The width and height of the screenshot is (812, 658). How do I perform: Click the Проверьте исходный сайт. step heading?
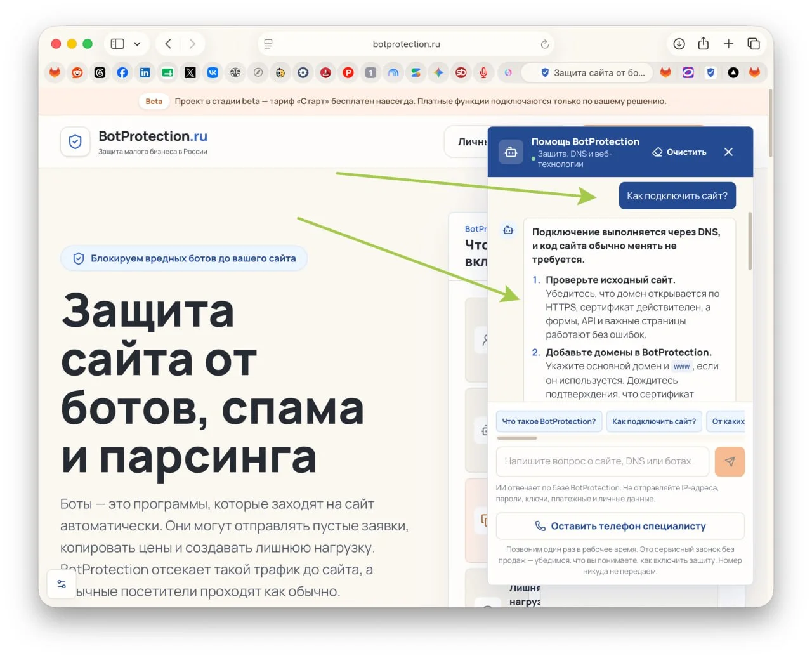point(610,280)
